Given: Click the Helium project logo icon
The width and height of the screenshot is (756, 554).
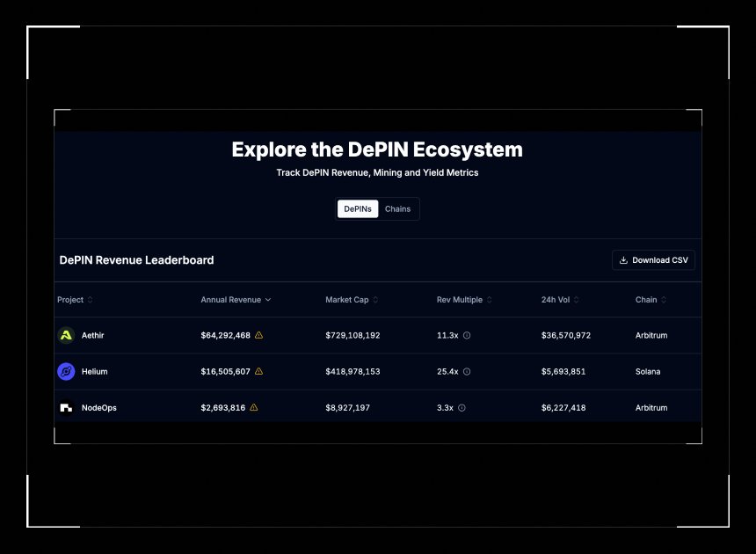Looking at the screenshot, I should click(x=66, y=371).
